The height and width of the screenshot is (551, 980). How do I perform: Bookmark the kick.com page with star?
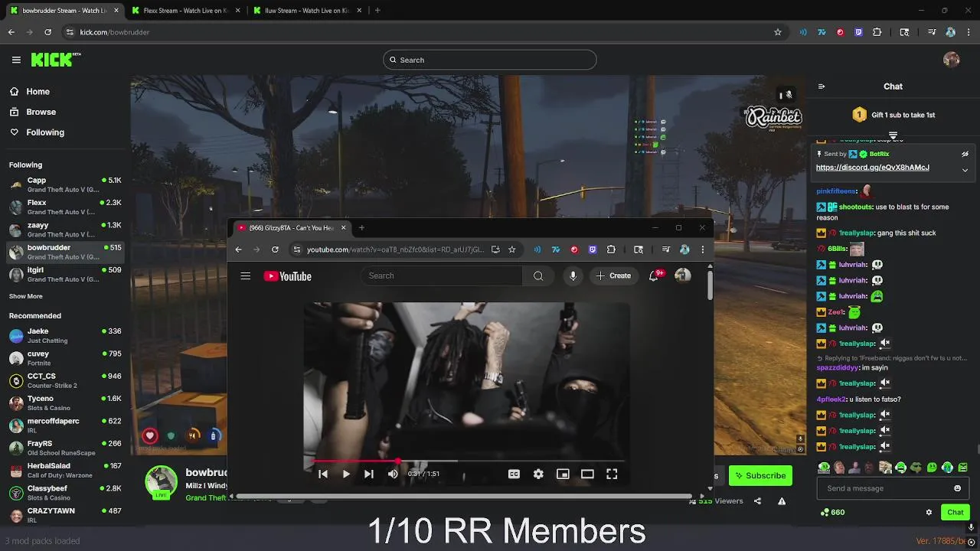click(778, 32)
